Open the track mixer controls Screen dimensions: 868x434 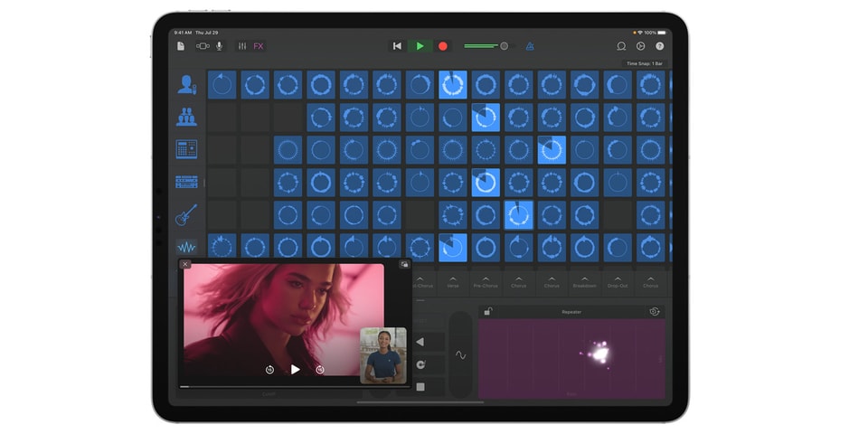tap(242, 46)
